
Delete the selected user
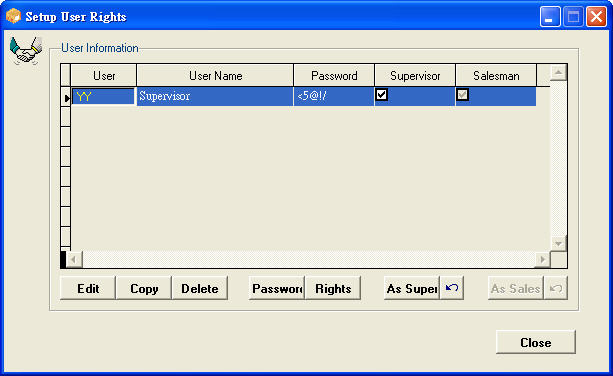[200, 288]
